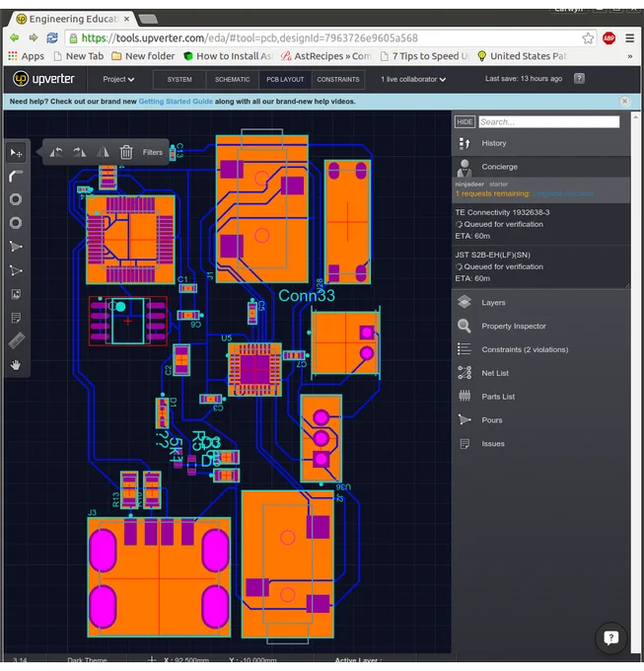Select the Engineering Educat browser tab
This screenshot has width=644, height=671.
click(x=73, y=20)
